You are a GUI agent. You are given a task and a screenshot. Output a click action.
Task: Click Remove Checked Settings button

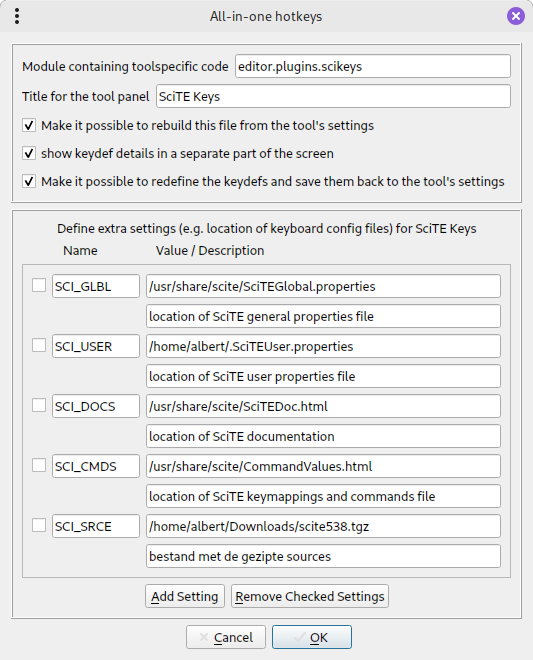point(310,596)
